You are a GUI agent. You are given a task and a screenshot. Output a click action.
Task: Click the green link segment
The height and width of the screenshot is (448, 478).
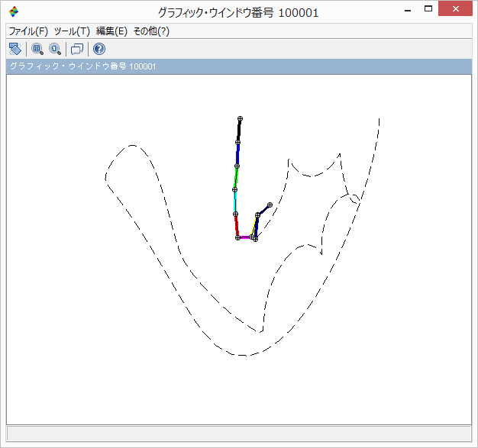click(x=236, y=179)
